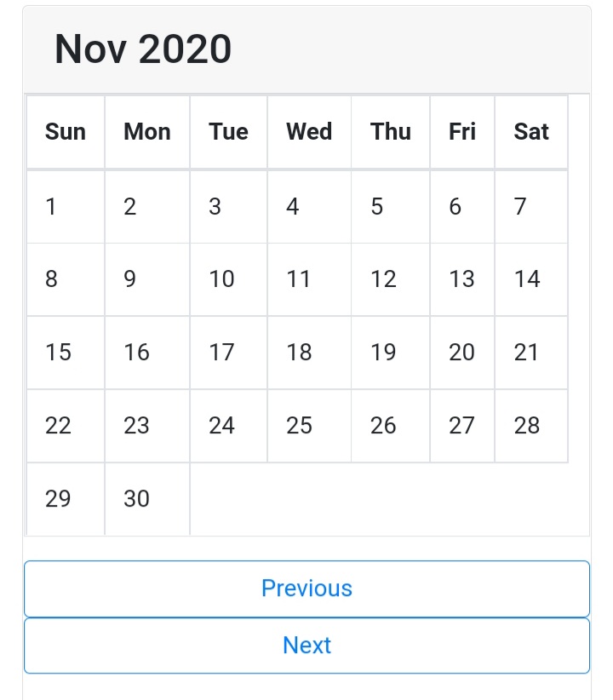Pick date 18 on the calendar
Screen dimensions: 613x700
pos(299,353)
